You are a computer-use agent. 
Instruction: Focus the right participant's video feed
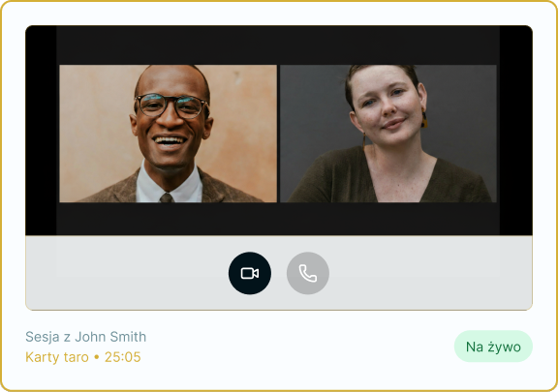click(x=388, y=134)
